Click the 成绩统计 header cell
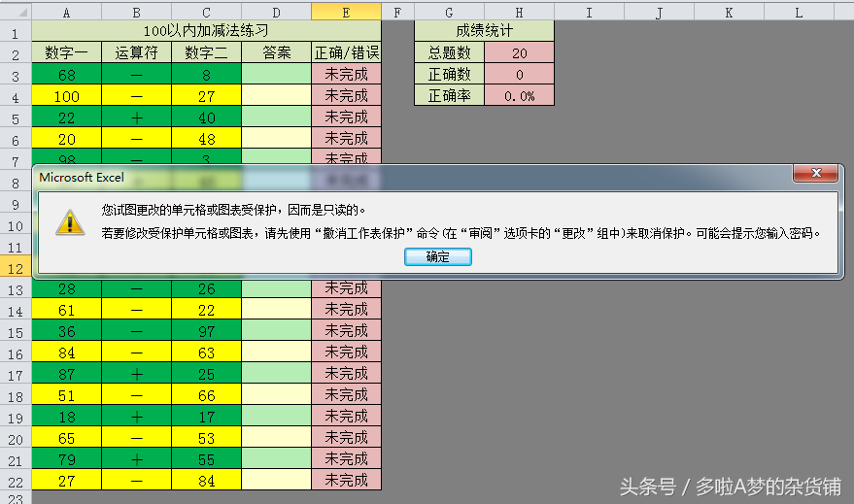 (x=484, y=31)
